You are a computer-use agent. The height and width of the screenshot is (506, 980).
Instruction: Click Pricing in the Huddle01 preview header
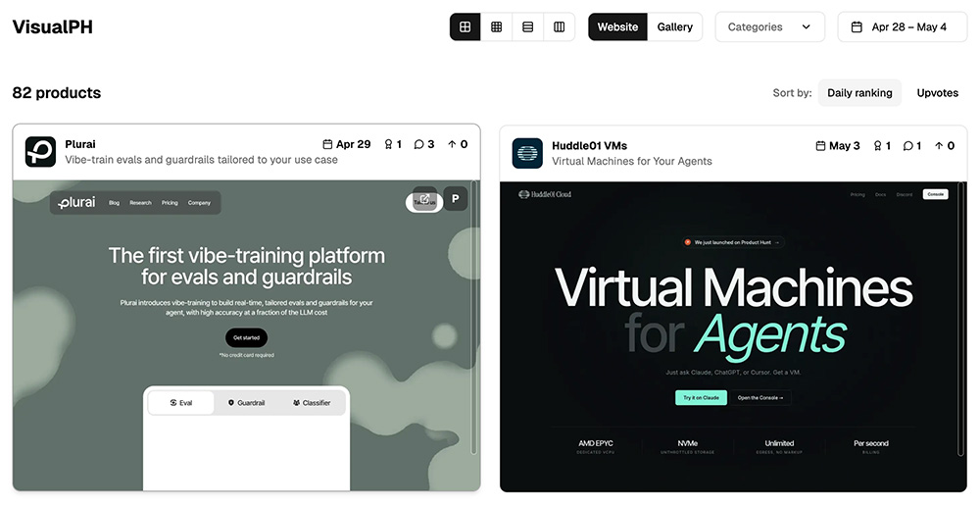coord(857,194)
